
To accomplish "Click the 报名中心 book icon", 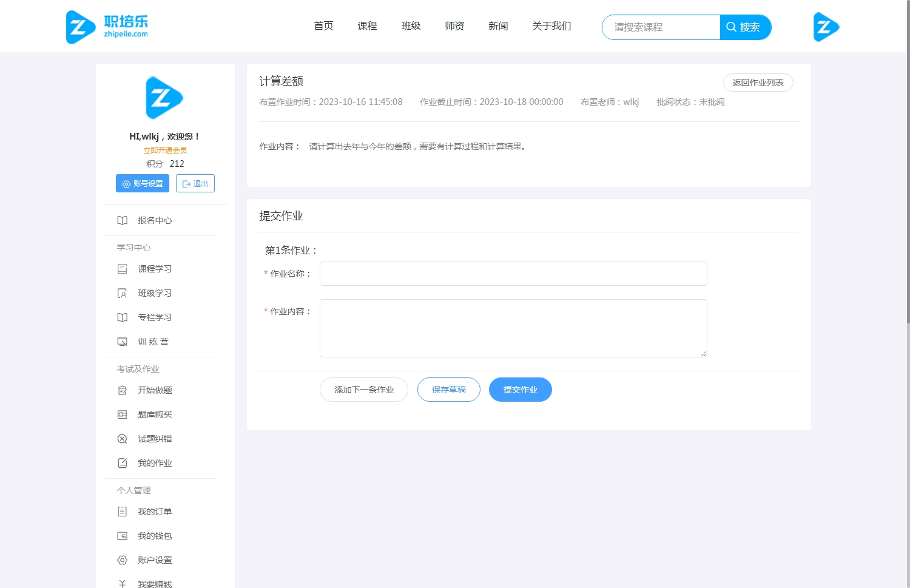I will (122, 220).
